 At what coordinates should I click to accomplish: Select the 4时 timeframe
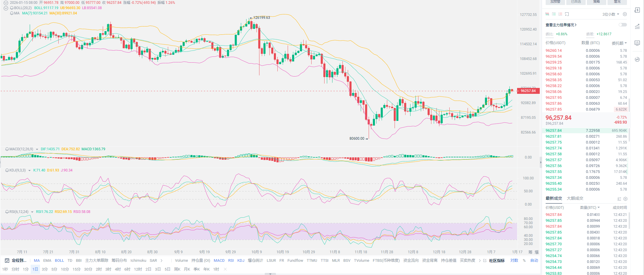tap(118, 269)
